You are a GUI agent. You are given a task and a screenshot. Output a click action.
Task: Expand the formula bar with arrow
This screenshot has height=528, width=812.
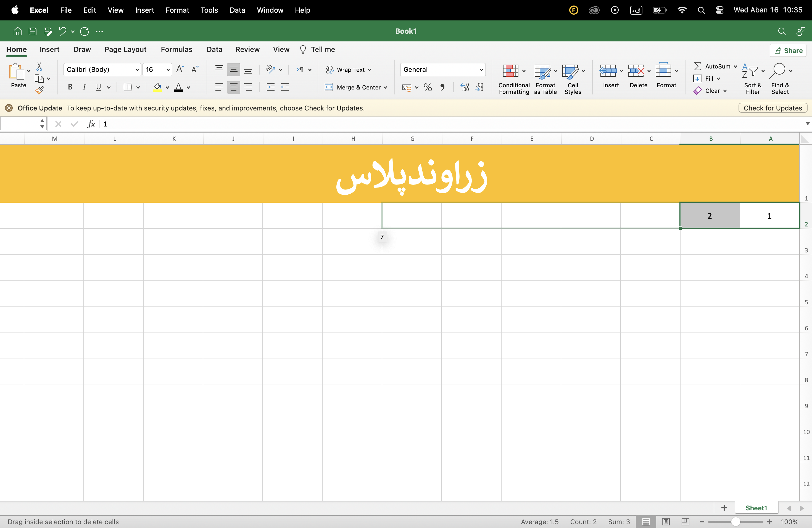[x=807, y=124]
